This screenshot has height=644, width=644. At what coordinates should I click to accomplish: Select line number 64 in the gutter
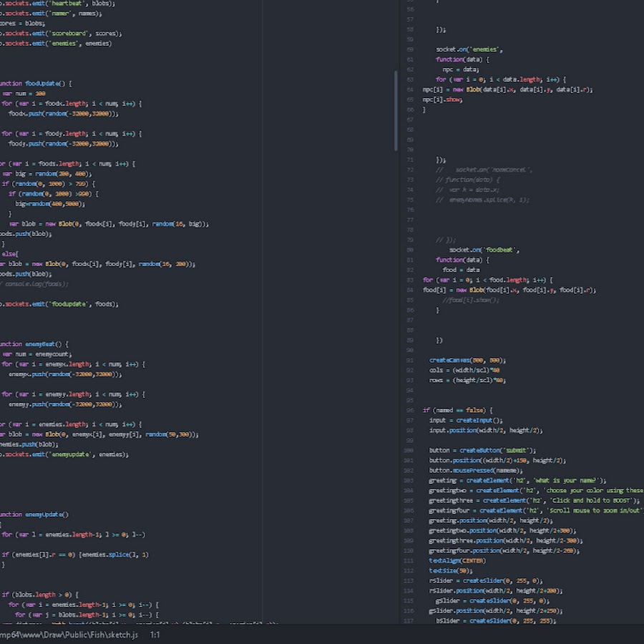click(x=410, y=89)
